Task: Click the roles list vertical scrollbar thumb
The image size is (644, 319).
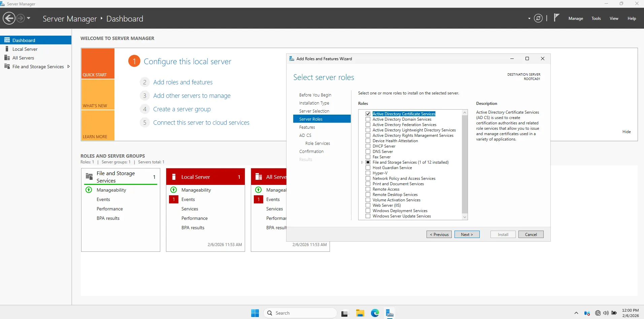Action: 465,164
